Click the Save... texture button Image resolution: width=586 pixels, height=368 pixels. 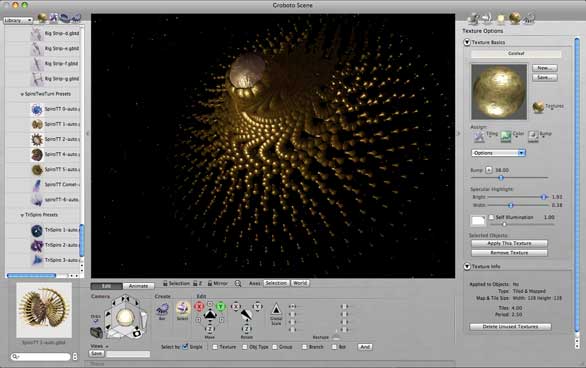[x=545, y=77]
